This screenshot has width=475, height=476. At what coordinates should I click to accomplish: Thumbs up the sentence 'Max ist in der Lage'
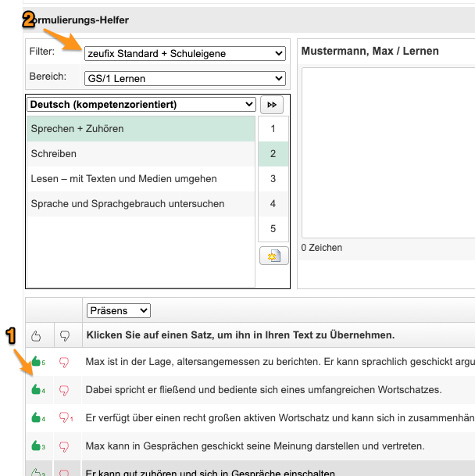point(36,361)
